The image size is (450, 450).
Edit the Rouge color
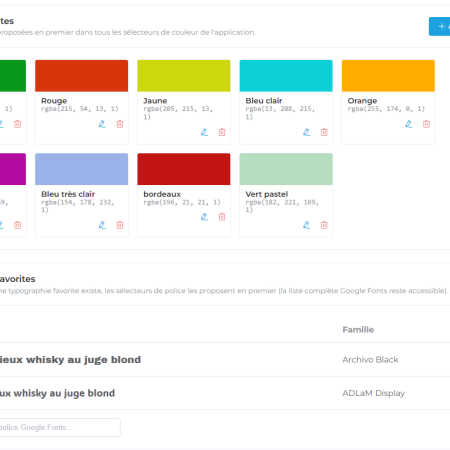coord(102,124)
